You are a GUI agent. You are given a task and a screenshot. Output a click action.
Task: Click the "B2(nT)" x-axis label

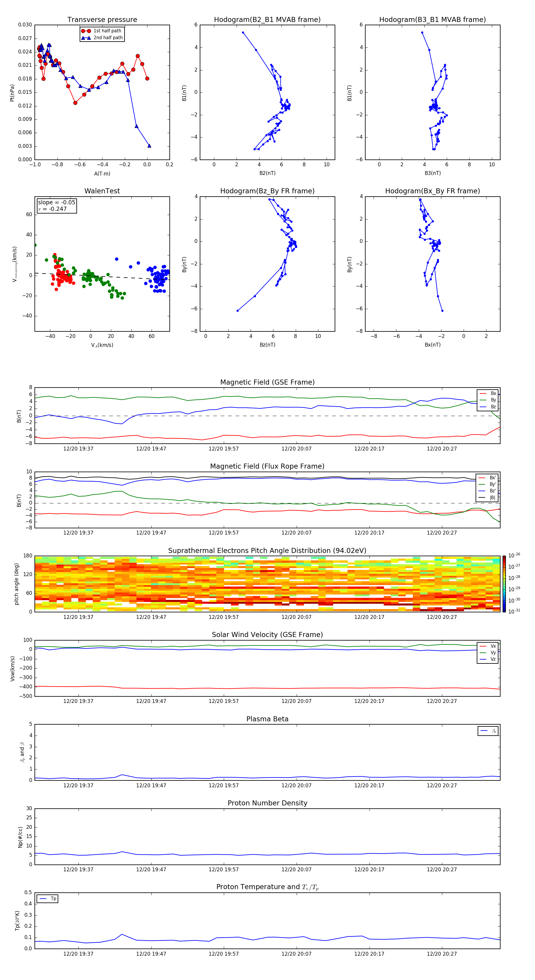267,173
